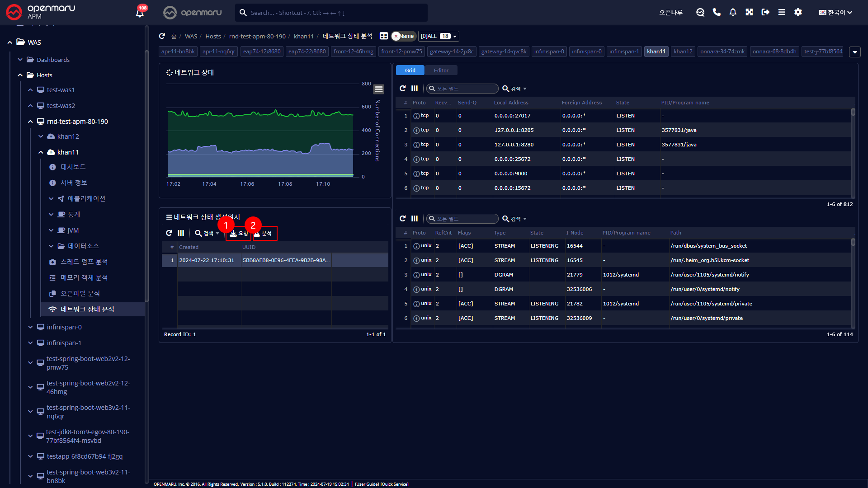Click the logout arrow icon
Viewport: 868px width, 488px height.
point(765,12)
